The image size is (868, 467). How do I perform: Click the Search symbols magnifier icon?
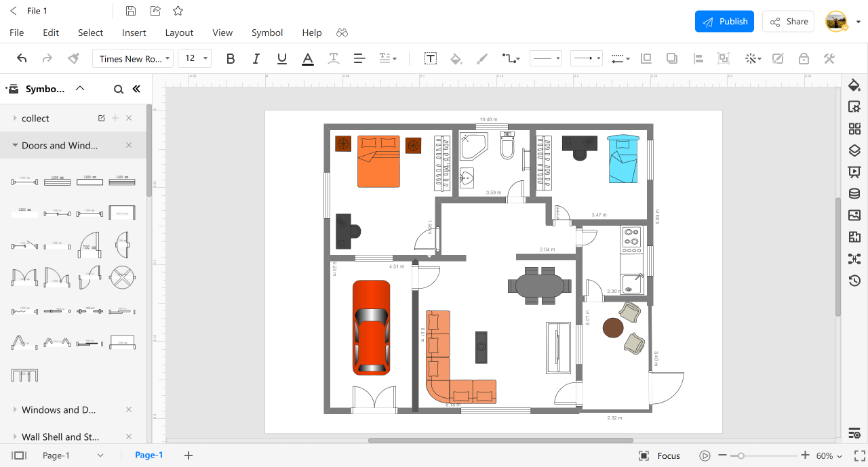[x=119, y=89]
